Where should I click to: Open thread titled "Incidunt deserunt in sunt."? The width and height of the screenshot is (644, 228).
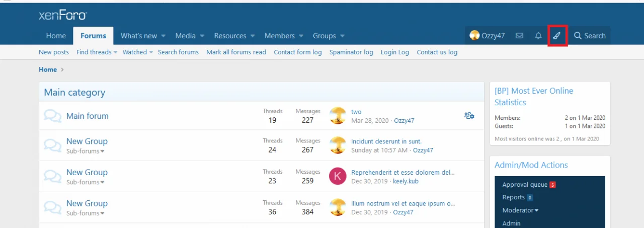pyautogui.click(x=386, y=141)
